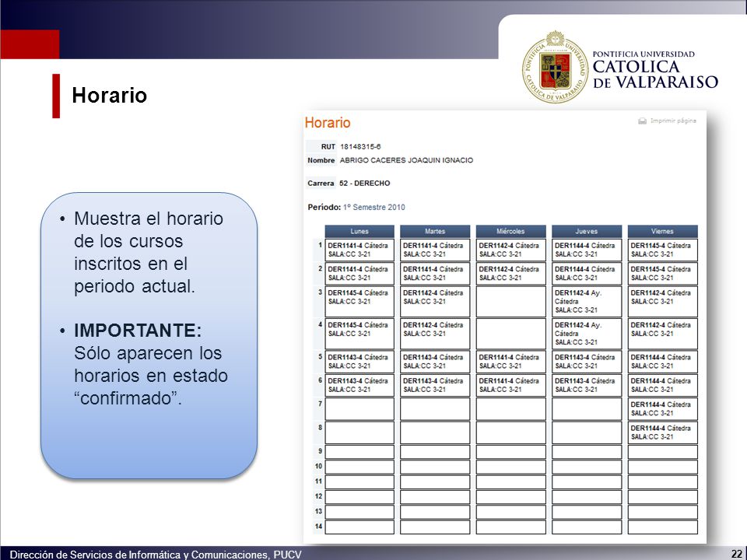
Task: Click the Período: label
Action: 324,207
